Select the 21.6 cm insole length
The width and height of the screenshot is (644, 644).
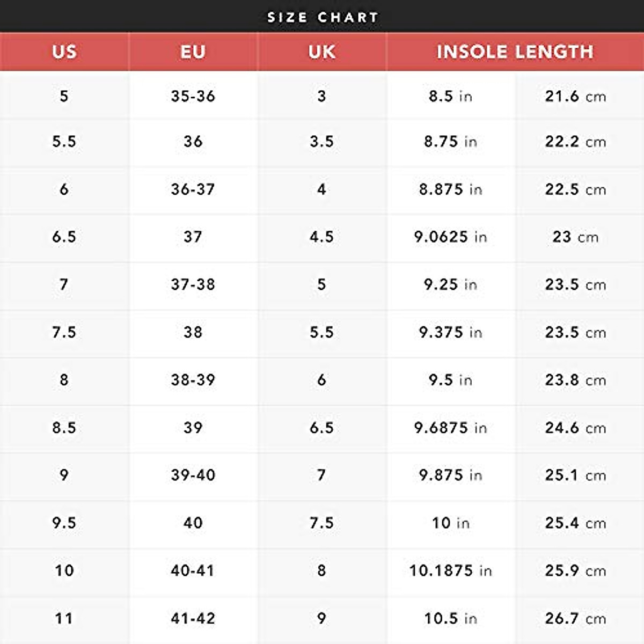tap(575, 96)
